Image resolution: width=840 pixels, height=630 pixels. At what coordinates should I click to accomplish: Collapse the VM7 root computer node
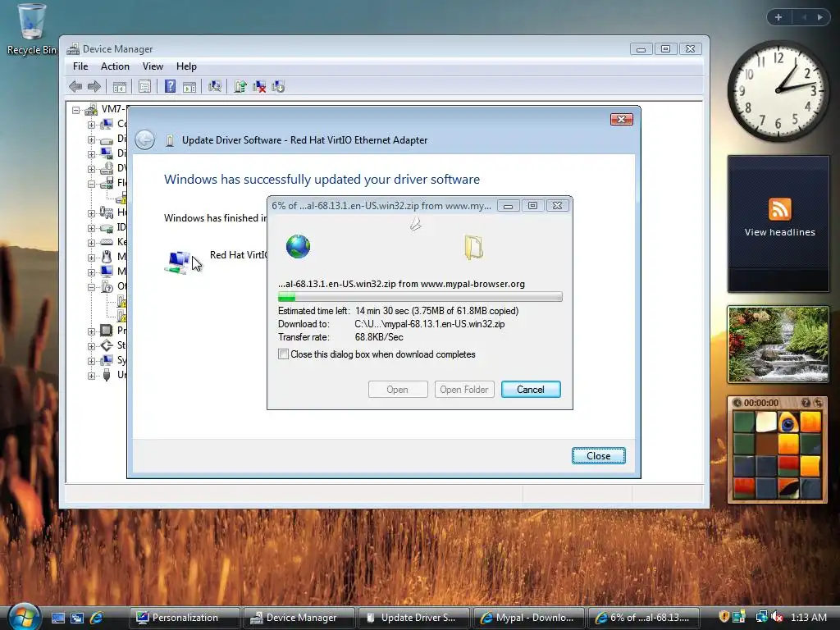(76, 110)
